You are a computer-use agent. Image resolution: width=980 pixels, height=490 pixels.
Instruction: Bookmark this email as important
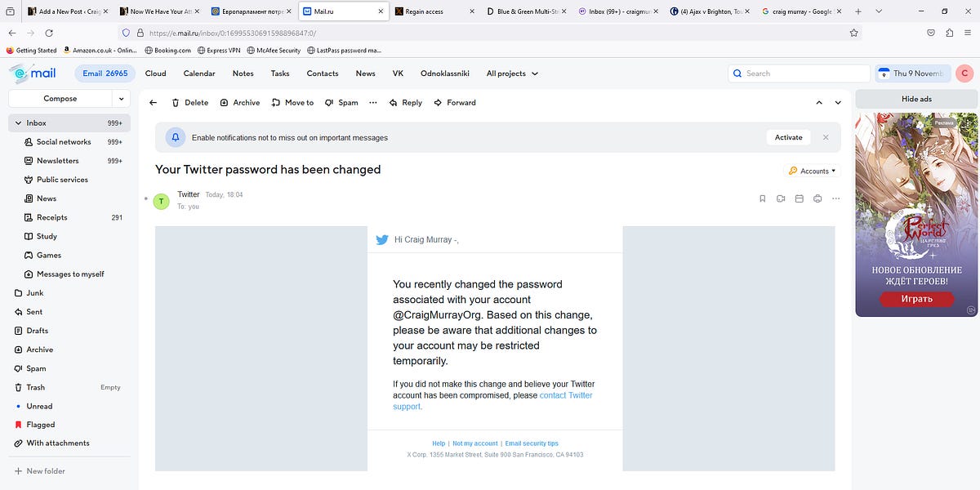click(763, 198)
